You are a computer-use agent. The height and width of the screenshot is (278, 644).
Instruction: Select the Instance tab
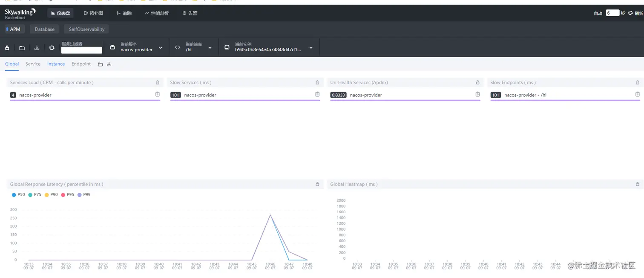point(56,64)
